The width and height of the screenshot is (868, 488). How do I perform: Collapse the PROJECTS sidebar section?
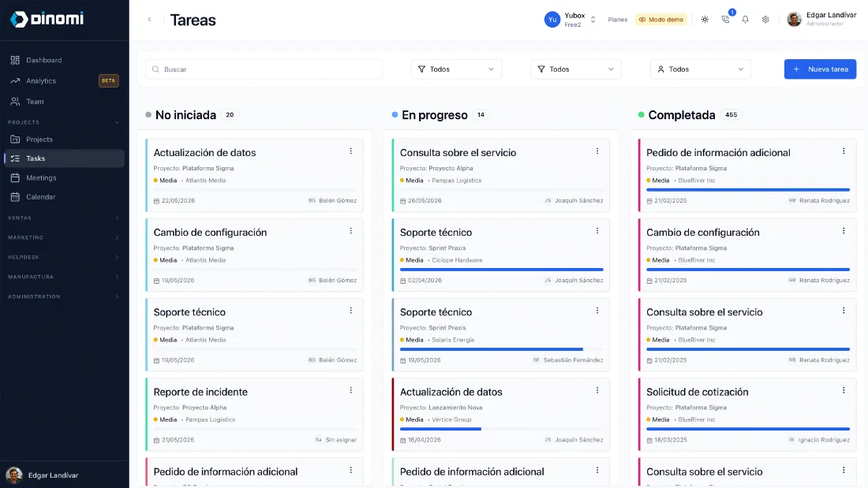(64, 122)
